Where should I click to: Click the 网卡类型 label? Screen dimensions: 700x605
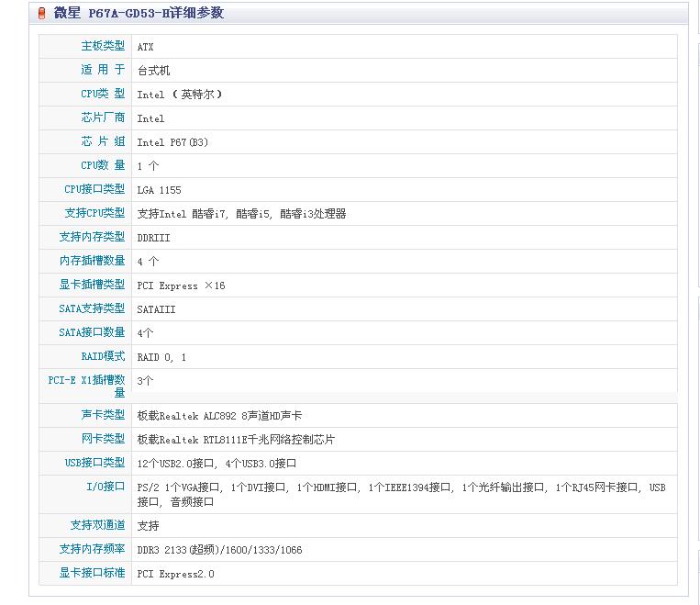(x=103, y=439)
